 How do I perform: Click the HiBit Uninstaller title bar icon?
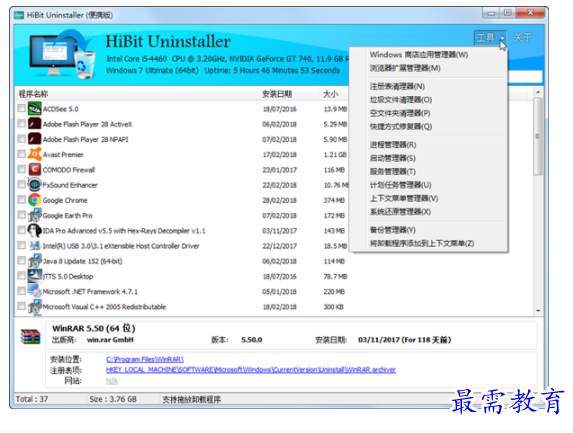point(19,15)
